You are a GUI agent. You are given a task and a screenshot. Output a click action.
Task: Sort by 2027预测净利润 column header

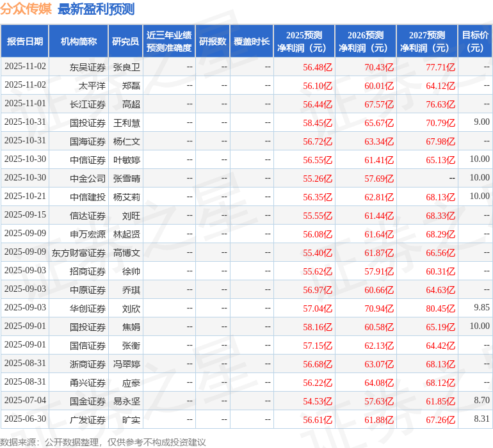click(x=427, y=42)
